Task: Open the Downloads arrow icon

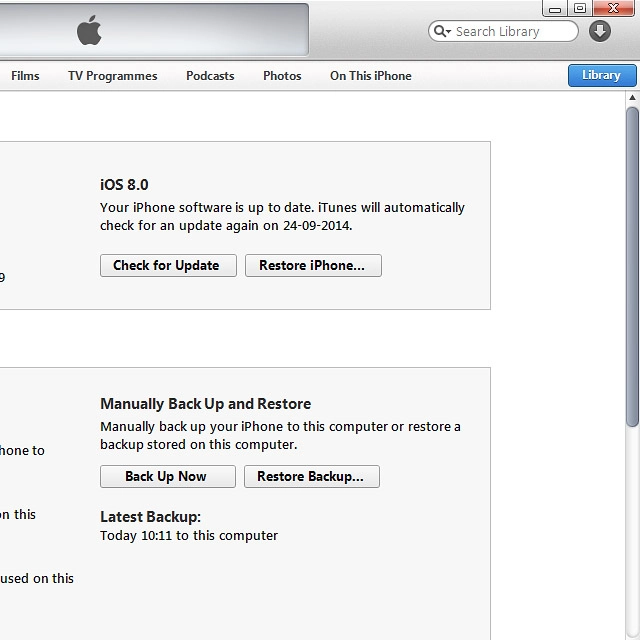Action: tap(600, 31)
